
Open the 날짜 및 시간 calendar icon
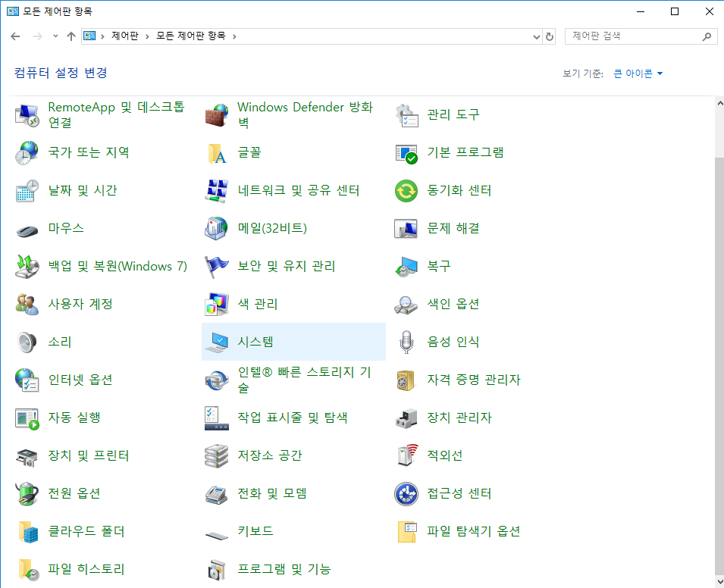click(27, 191)
